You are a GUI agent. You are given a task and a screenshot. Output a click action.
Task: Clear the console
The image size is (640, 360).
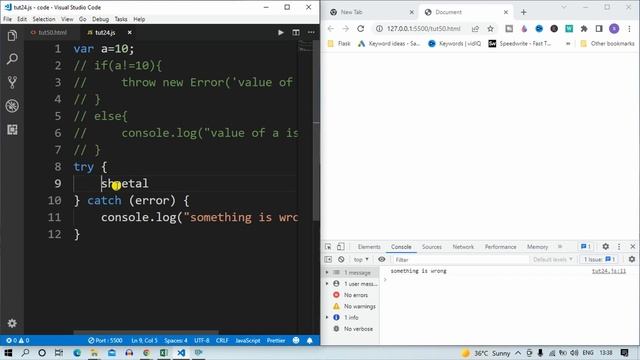point(341,260)
